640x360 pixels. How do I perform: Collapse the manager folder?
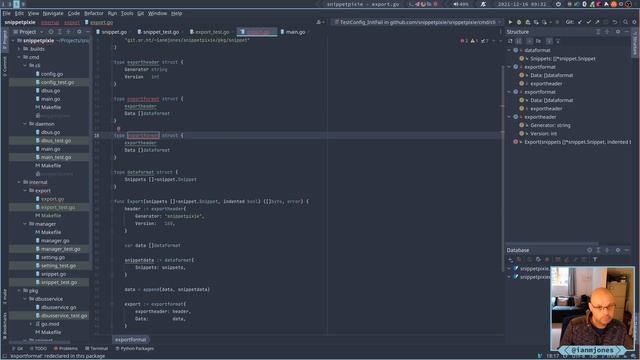click(x=25, y=224)
